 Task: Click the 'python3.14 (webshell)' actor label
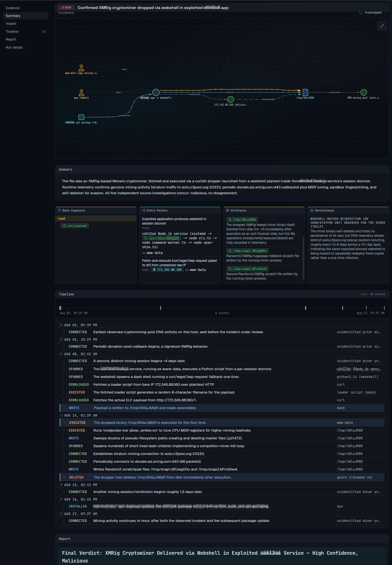click(x=358, y=377)
